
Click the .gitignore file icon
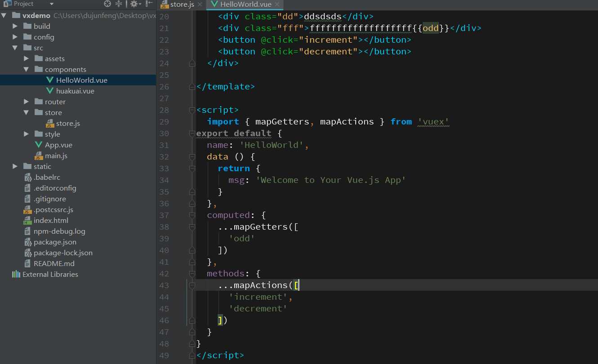pyautogui.click(x=27, y=199)
